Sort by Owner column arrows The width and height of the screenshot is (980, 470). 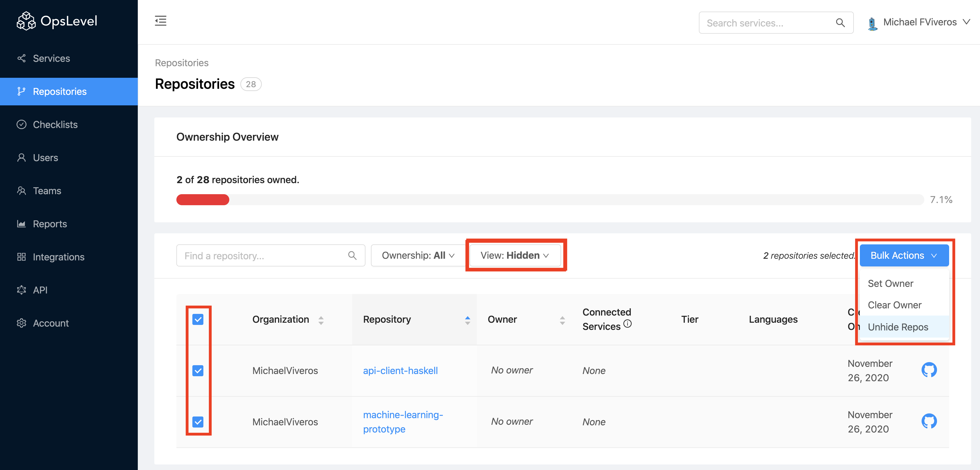[x=562, y=320]
